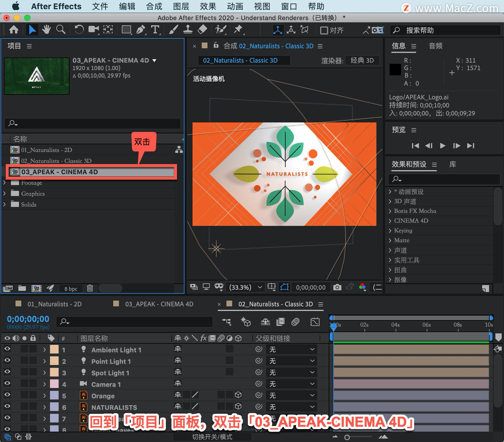Activate the Puppet Pin tool
The image size is (504, 442).
238,29
